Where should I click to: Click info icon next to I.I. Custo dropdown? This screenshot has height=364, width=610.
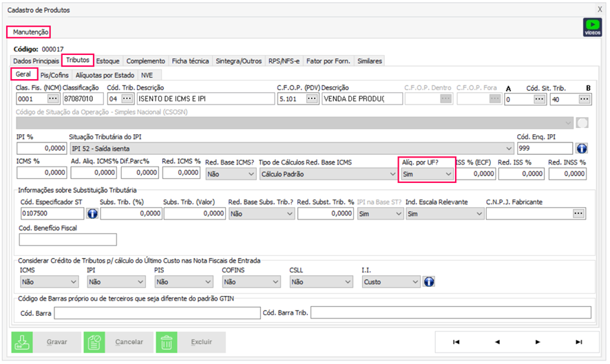click(x=428, y=281)
